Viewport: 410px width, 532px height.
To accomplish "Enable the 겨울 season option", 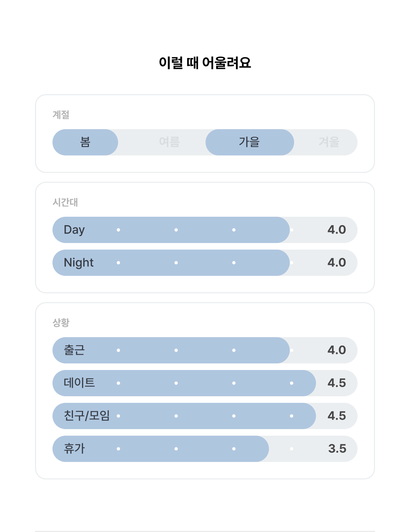I will (x=329, y=142).
